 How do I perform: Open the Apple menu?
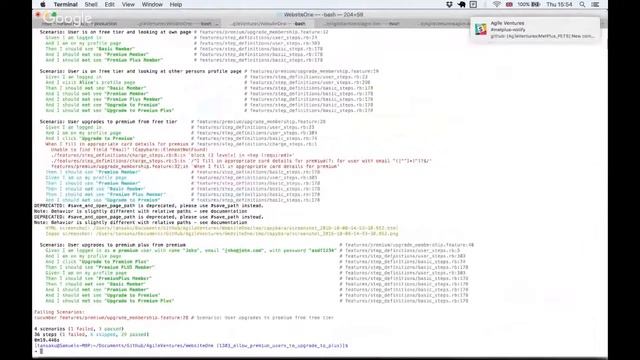43,4
